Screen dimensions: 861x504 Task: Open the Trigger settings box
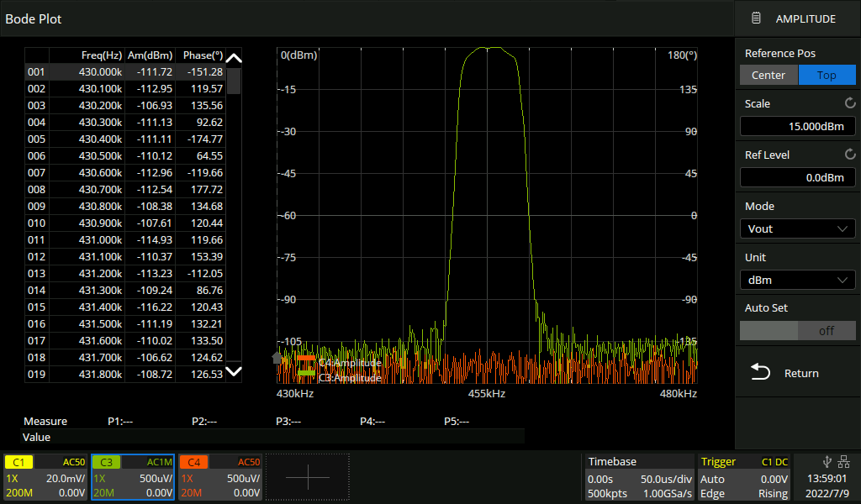[744, 477]
